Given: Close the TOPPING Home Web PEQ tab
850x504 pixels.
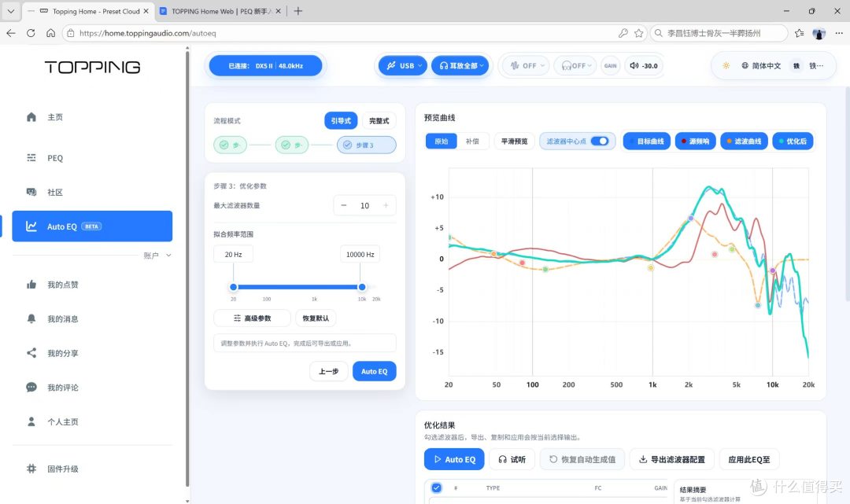Looking at the screenshot, I should coord(278,11).
